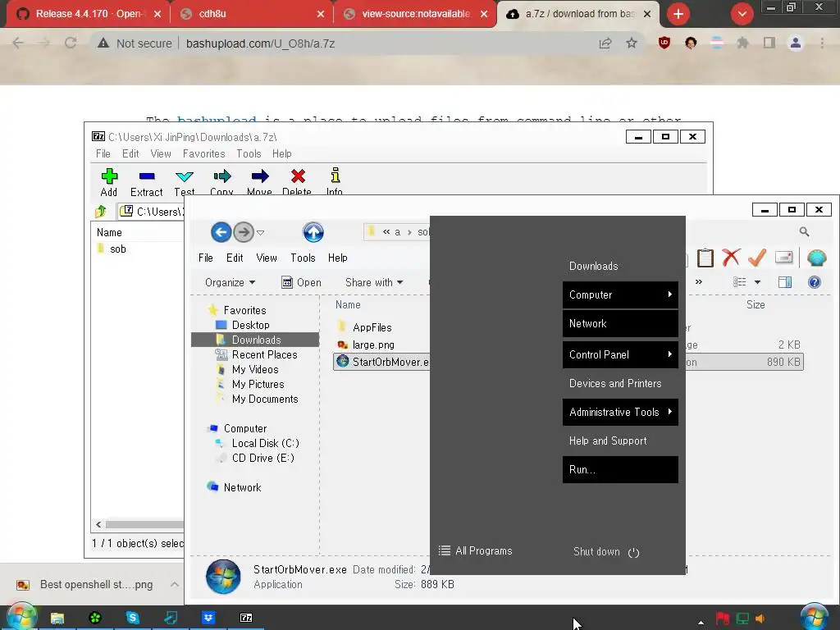The width and height of the screenshot is (840, 630).
Task: Click the share page icon in address bar
Action: (605, 43)
